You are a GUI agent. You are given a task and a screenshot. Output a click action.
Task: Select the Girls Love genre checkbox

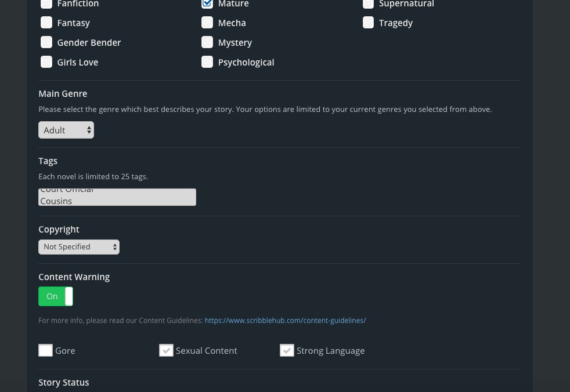coord(46,62)
